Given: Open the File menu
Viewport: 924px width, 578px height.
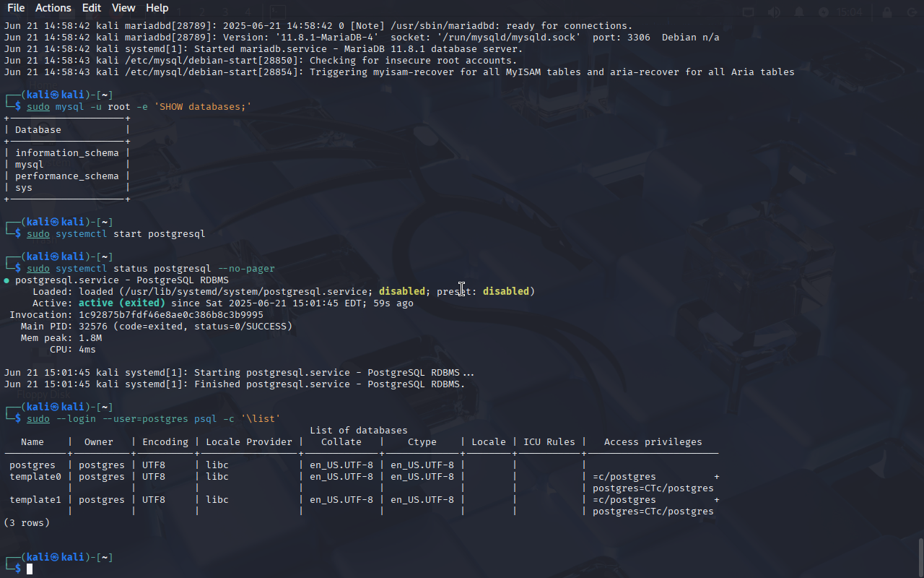Looking at the screenshot, I should click(15, 8).
